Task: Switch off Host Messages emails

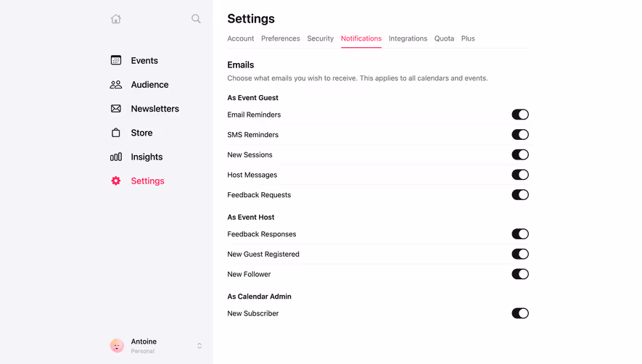Action: (x=520, y=175)
